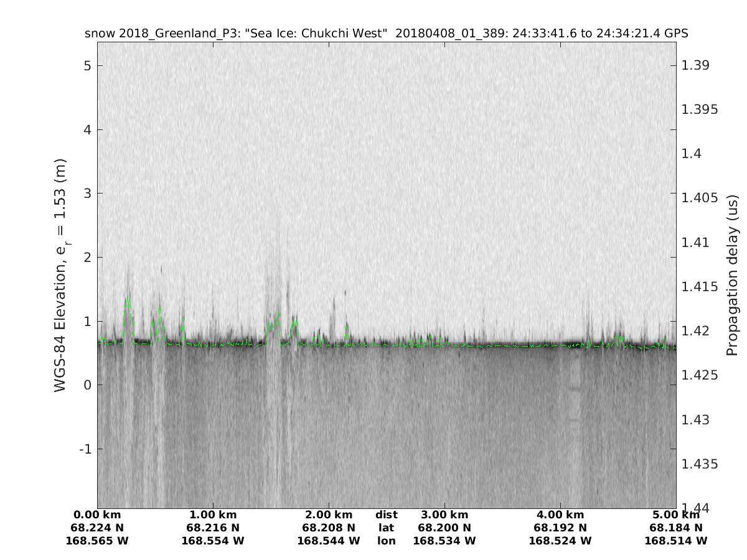Select the "2.00 km" distance label
The image size is (747, 560).
click(329, 515)
